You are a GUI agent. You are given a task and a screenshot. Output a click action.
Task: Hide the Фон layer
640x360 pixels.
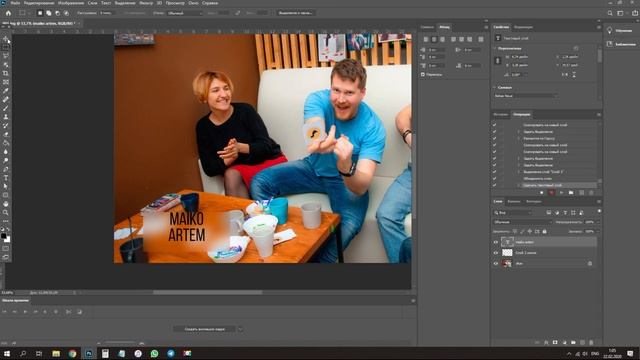(x=496, y=263)
